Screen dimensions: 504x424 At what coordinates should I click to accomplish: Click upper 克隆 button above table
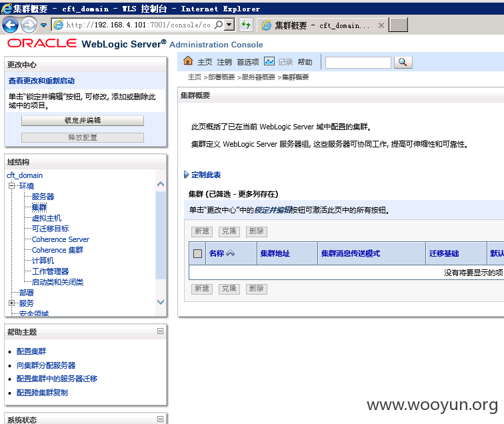(229, 231)
